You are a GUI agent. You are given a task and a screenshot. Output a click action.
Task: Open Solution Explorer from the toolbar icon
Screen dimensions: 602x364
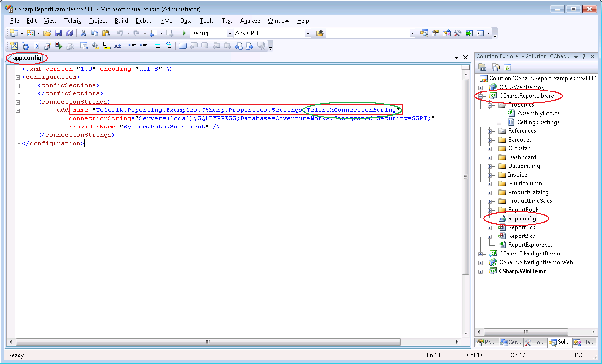pyautogui.click(x=424, y=33)
